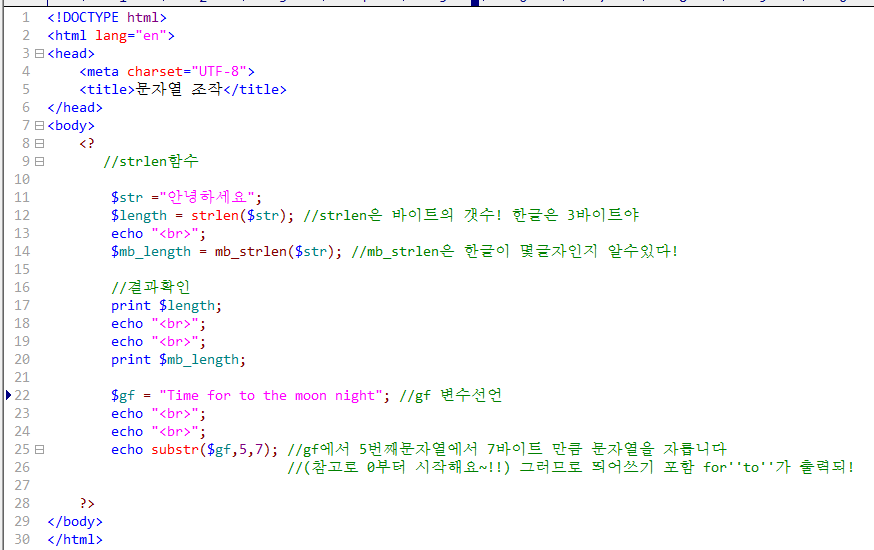Click the ?> closing PHP tag
This screenshot has height=550, width=874.
pyautogui.click(x=87, y=503)
